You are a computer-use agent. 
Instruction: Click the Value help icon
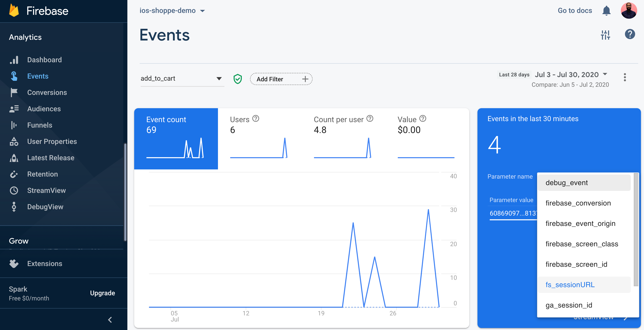pyautogui.click(x=423, y=119)
